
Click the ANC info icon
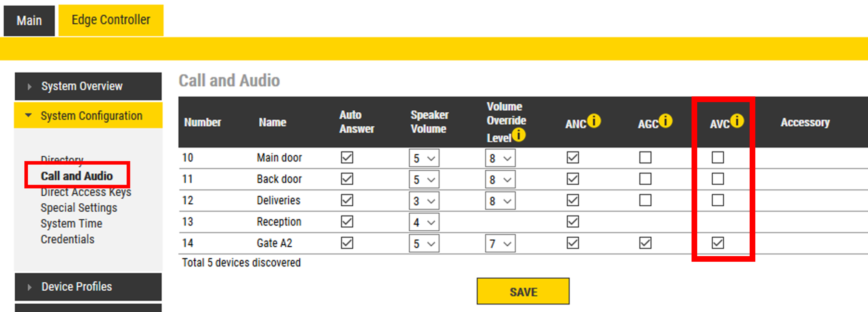[x=594, y=121]
